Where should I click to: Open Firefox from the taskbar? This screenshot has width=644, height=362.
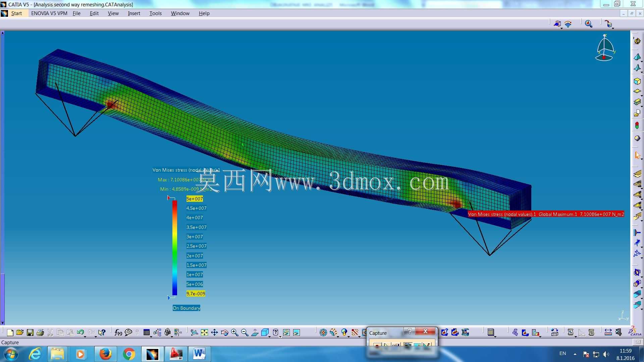coord(105,354)
